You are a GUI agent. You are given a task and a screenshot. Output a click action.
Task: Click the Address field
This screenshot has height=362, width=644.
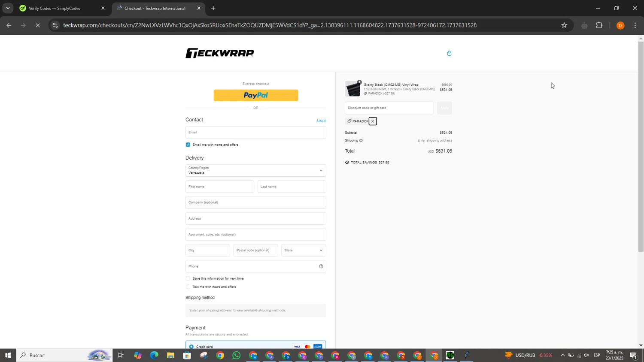pos(256,218)
